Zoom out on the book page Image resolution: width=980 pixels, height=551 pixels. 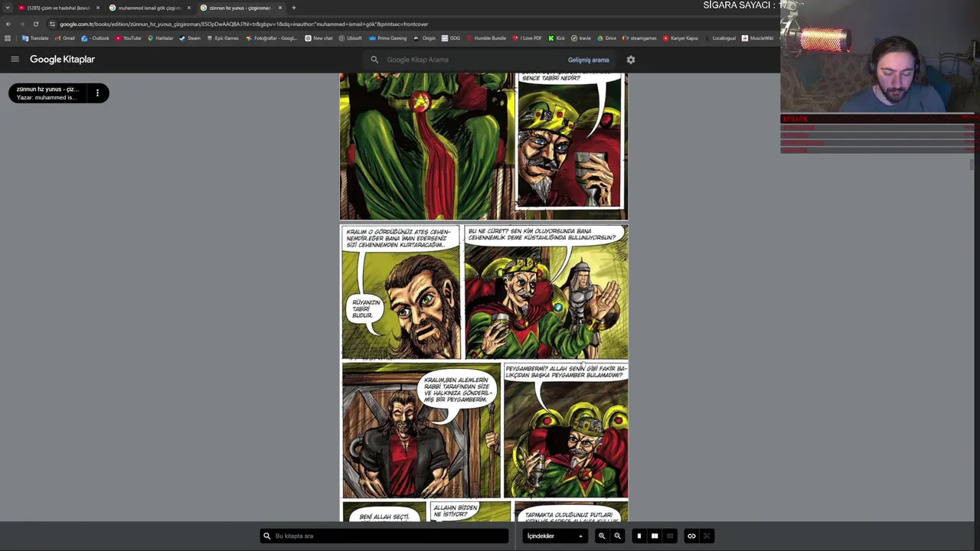pyautogui.click(x=617, y=536)
